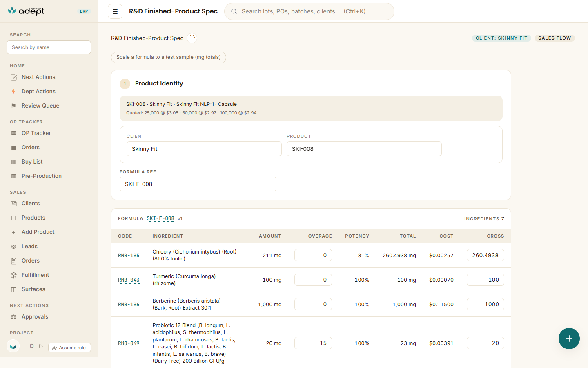Edit the overage field for Berberine
The image size is (588, 368).
point(313,304)
